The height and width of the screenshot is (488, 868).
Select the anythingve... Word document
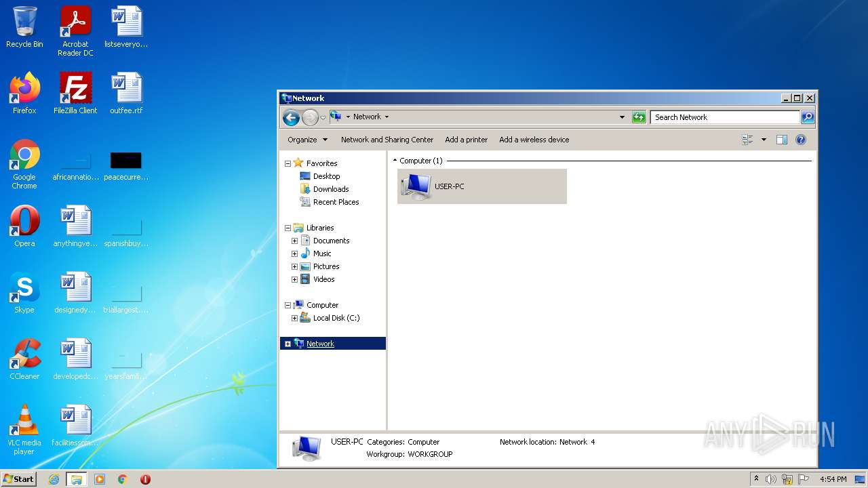click(75, 226)
